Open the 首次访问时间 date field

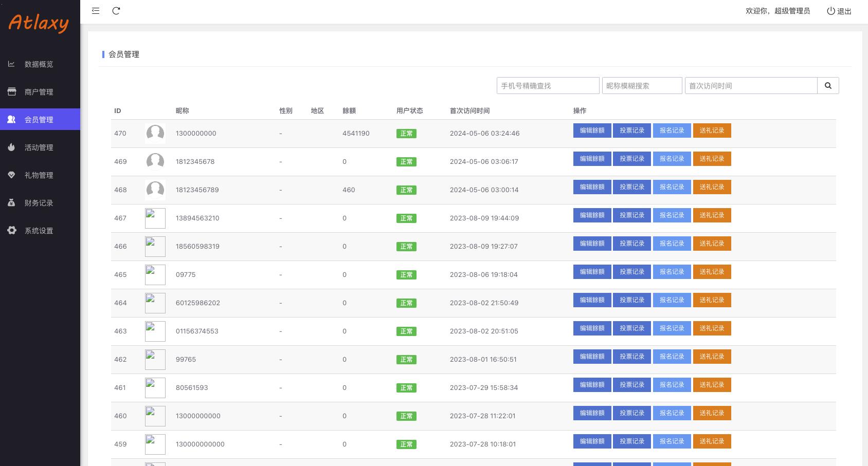[751, 86]
